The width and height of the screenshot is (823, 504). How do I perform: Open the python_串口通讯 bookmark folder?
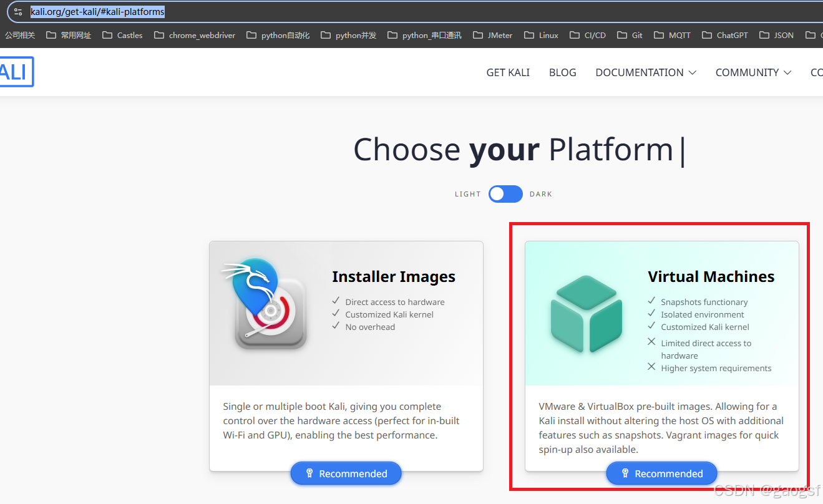coord(424,36)
